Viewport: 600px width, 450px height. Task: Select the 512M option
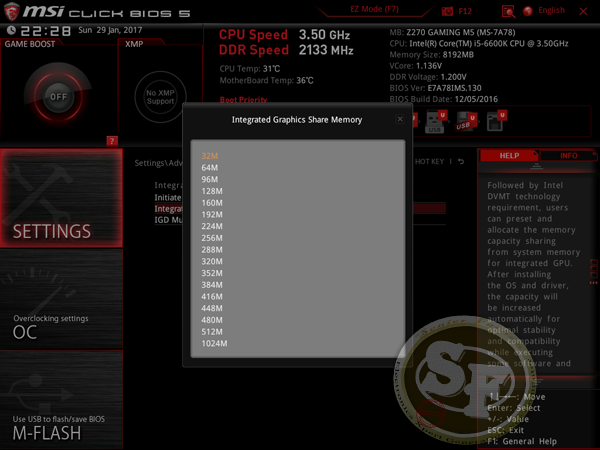(212, 332)
